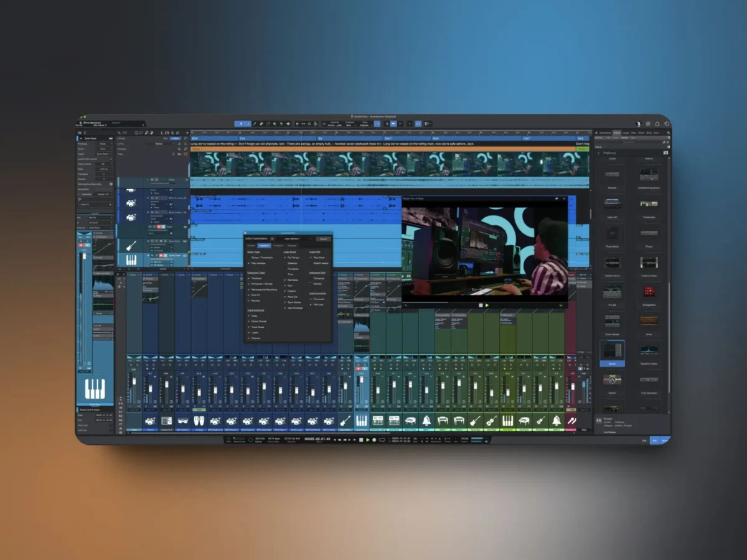Toggle the Note FX checkbox

point(248,295)
